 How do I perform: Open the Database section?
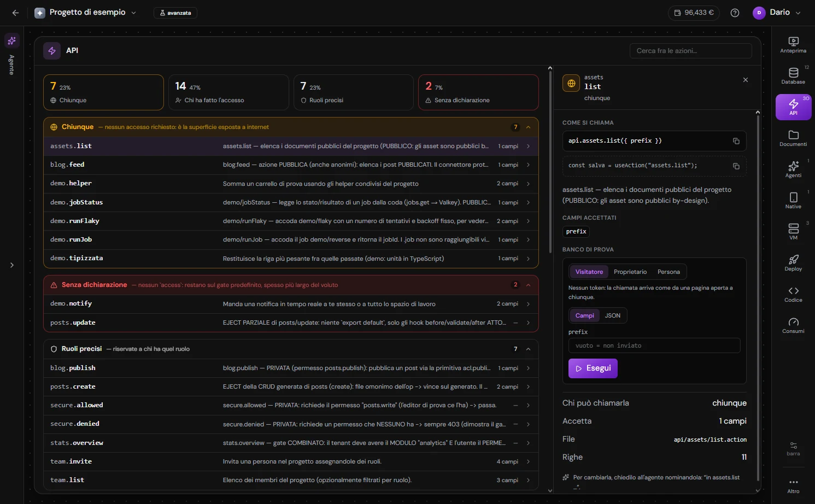click(x=793, y=76)
